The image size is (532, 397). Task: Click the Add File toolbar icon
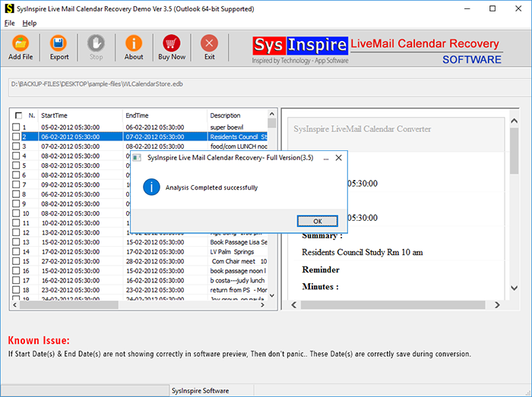point(21,47)
